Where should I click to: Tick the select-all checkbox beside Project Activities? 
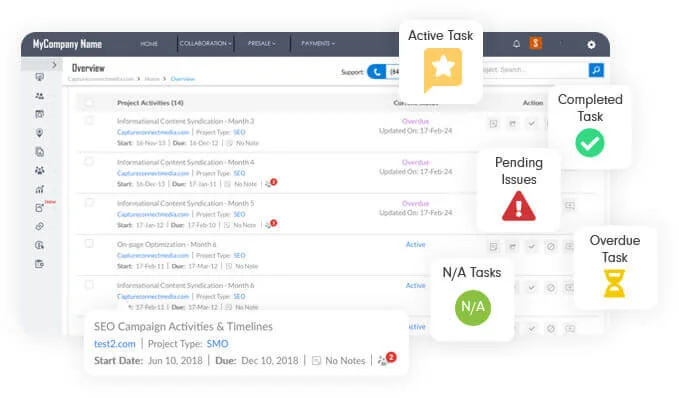click(89, 103)
